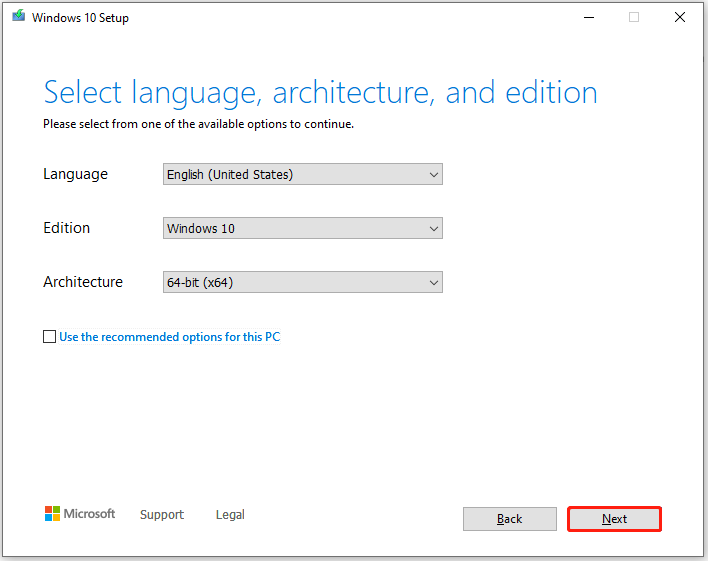Click the Windows 10 Setup title bar icon
Viewport: 708px width, 561px height.
(x=19, y=16)
